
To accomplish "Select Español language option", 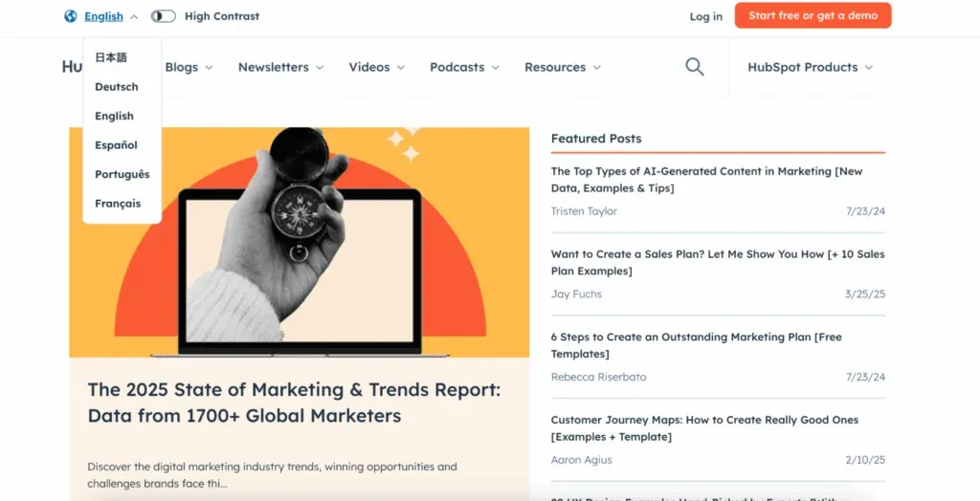I will coord(116,145).
